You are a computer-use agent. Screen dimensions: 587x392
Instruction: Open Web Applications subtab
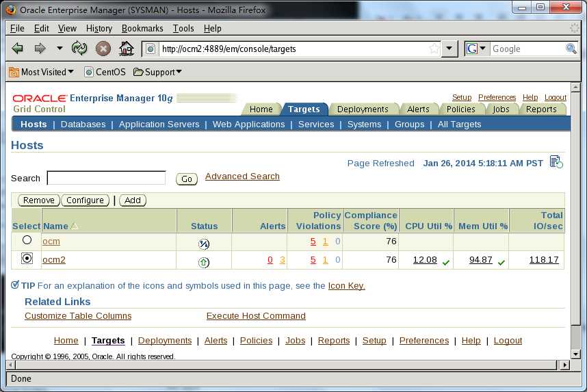pos(248,125)
